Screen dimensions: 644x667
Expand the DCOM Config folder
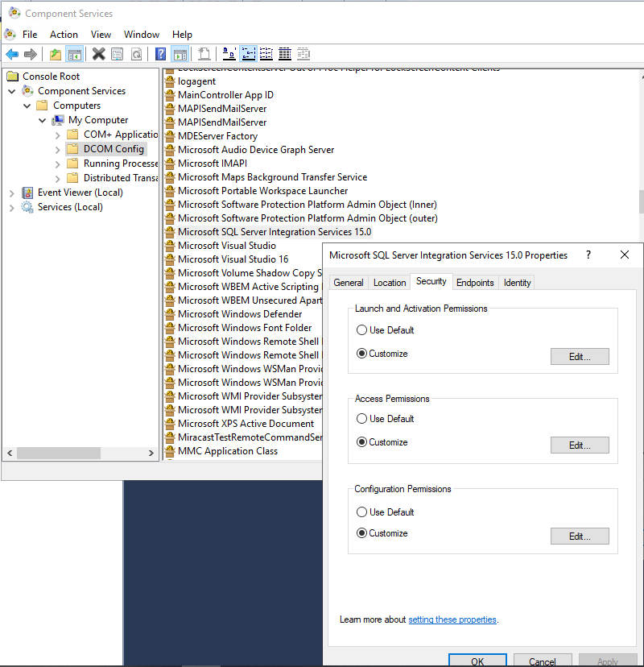58,150
